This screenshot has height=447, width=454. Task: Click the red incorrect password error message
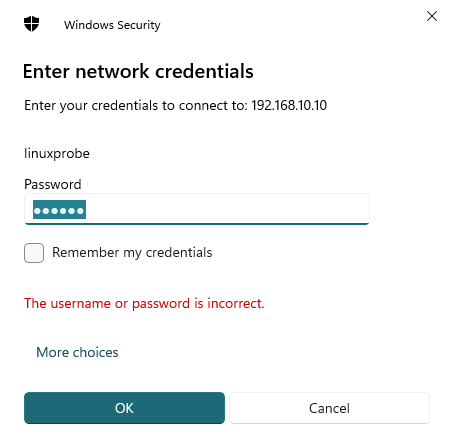pyautogui.click(x=144, y=304)
